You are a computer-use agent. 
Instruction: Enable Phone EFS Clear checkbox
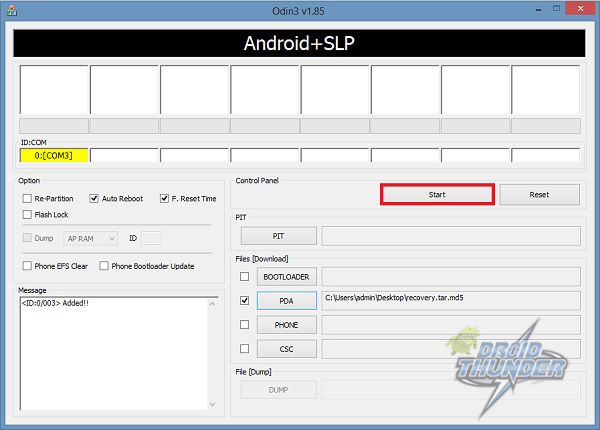pos(27,266)
